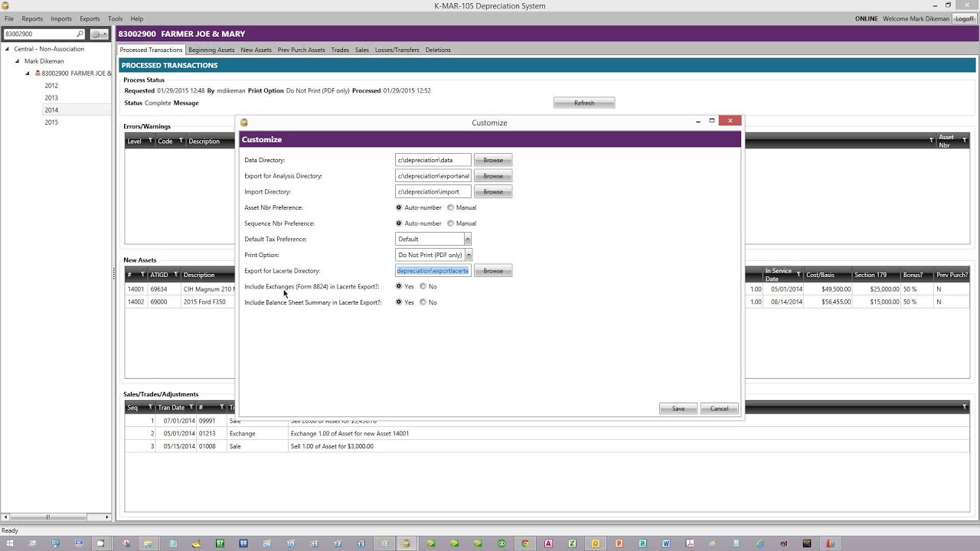
Task: Open Microsoft Excel from the taskbar
Action: tap(572, 543)
